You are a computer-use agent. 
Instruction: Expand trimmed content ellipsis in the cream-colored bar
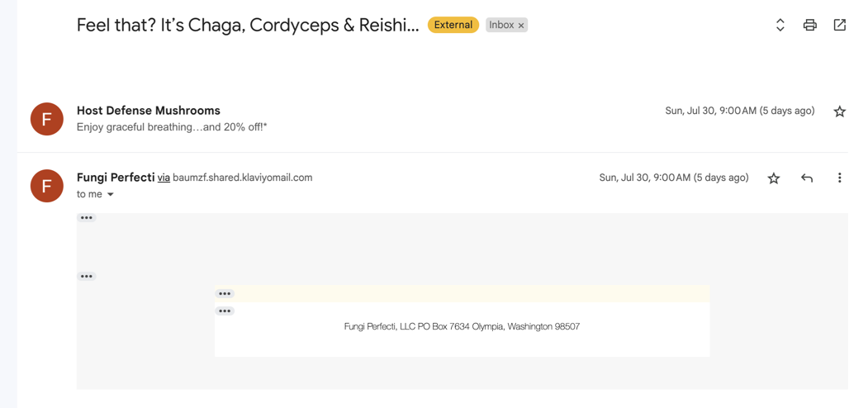click(x=225, y=293)
